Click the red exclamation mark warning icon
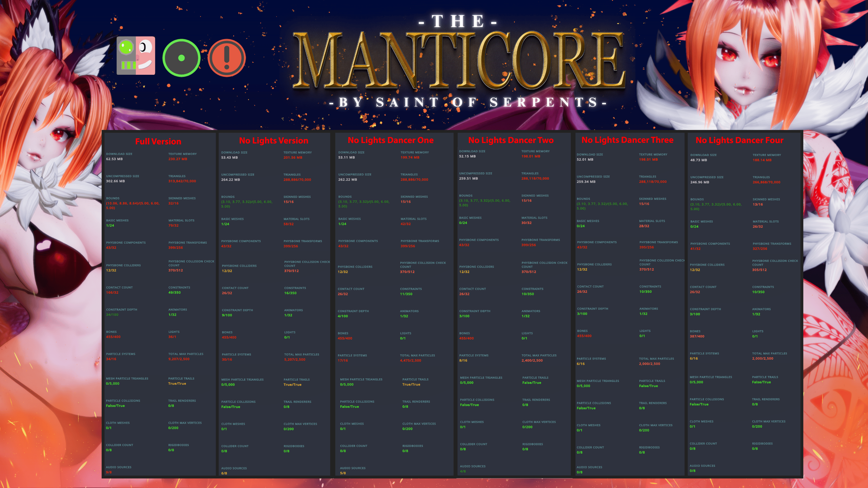 tap(227, 58)
